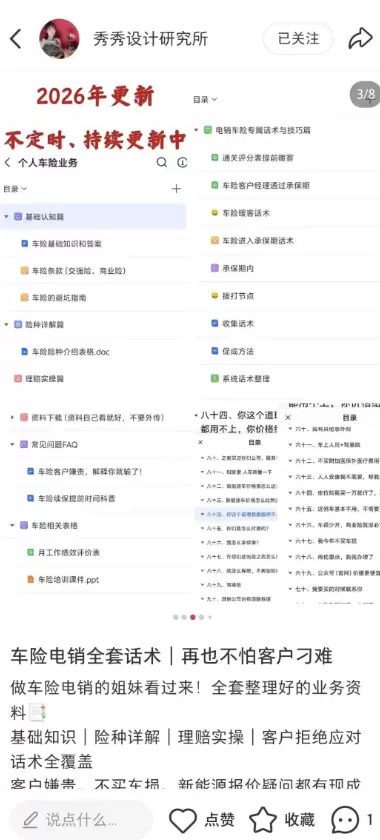
Task: Tap the pencil icon in the comment box
Action: tap(31, 820)
